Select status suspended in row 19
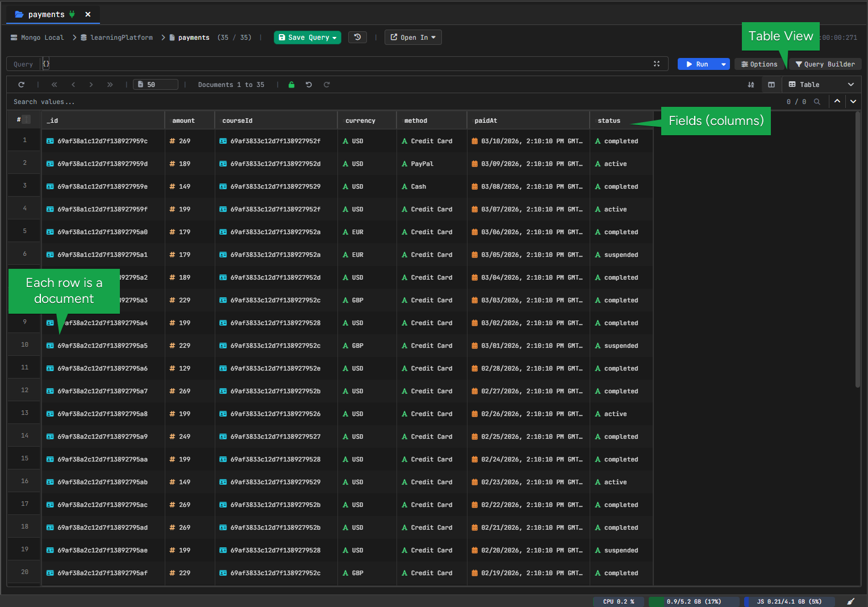 click(x=621, y=550)
